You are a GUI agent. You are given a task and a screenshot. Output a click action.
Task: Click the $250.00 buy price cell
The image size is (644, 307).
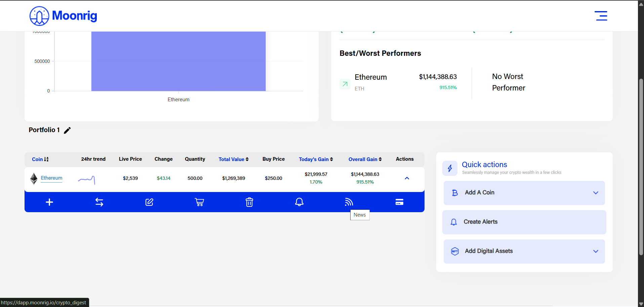[274, 178]
